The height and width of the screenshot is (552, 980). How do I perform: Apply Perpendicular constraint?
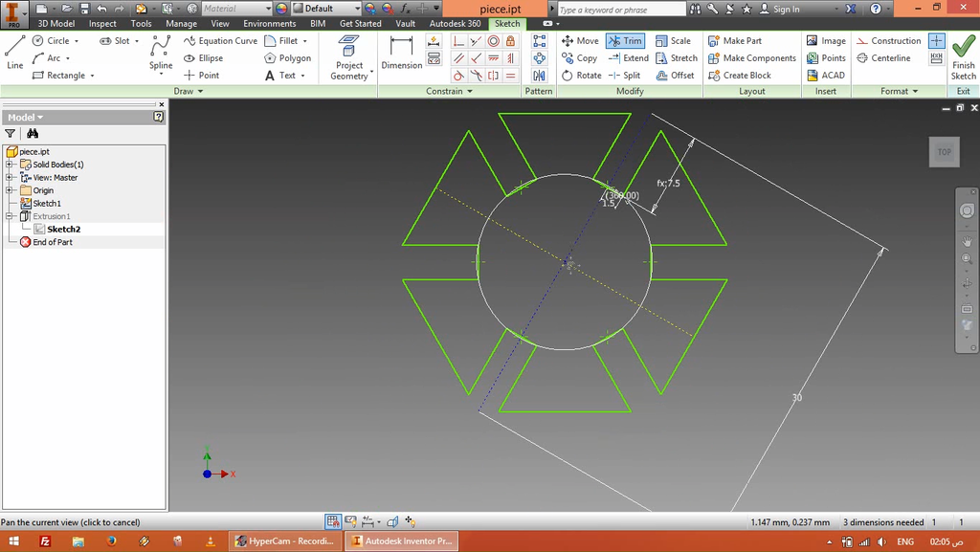click(x=477, y=58)
